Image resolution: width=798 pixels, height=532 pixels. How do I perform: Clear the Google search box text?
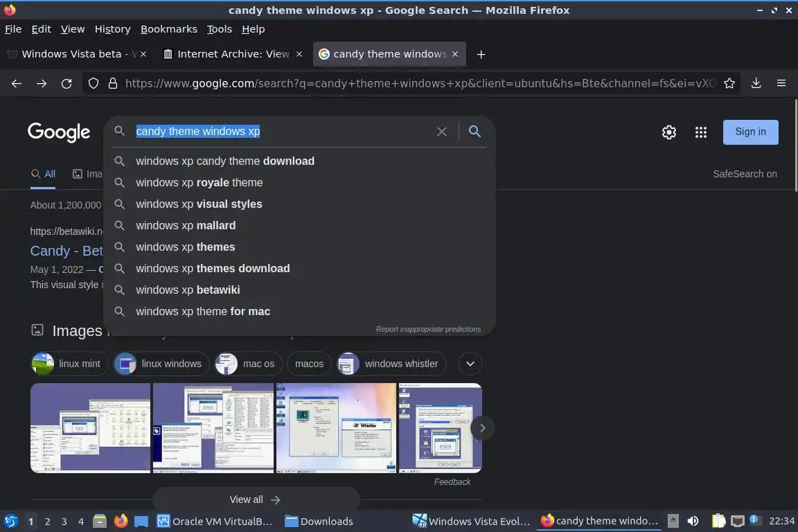coord(442,132)
